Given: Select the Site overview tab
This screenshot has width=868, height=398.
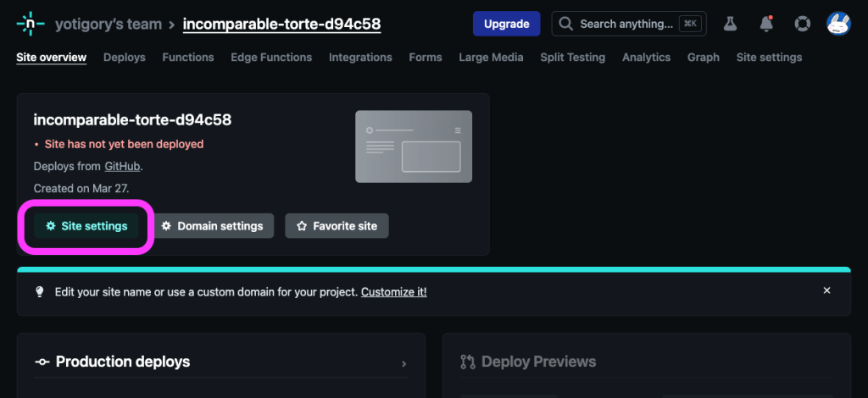Looking at the screenshot, I should (x=52, y=58).
